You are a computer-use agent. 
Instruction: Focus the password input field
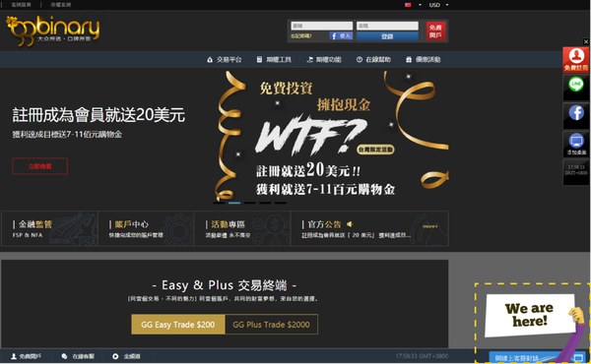[x=387, y=26]
